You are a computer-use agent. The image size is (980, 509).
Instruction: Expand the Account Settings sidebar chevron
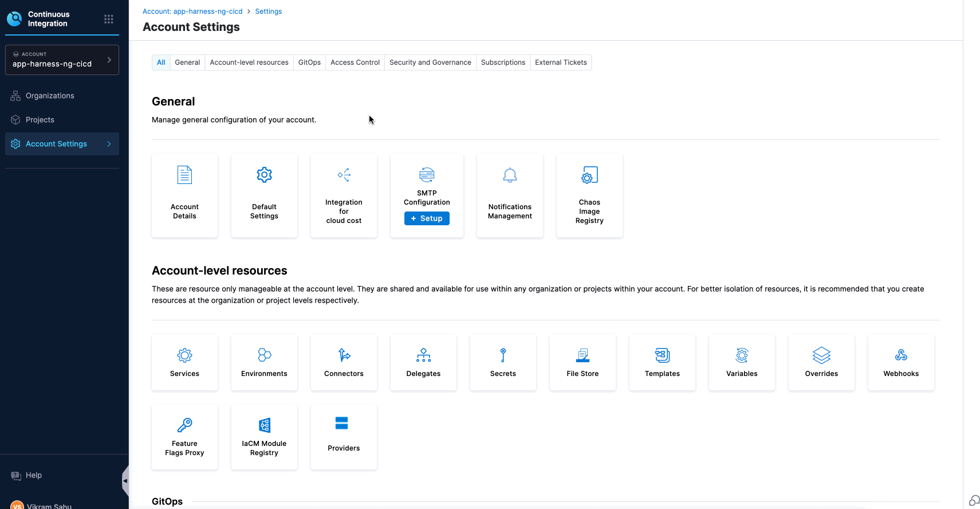pyautogui.click(x=109, y=144)
